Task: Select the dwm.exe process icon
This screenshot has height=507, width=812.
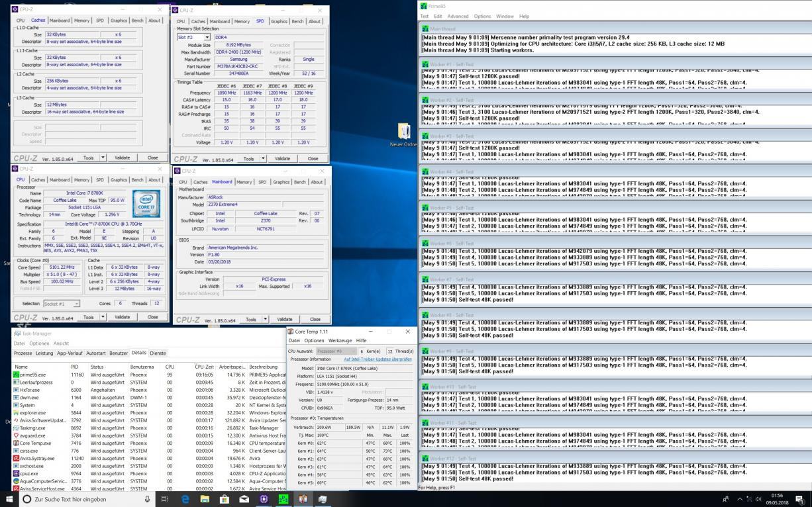Action: pos(16,398)
